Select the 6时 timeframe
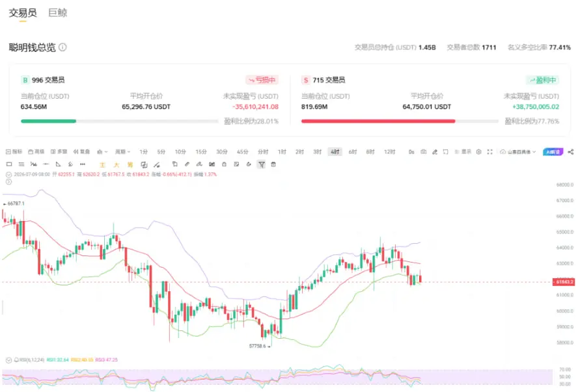The width and height of the screenshot is (576, 392). tap(353, 151)
